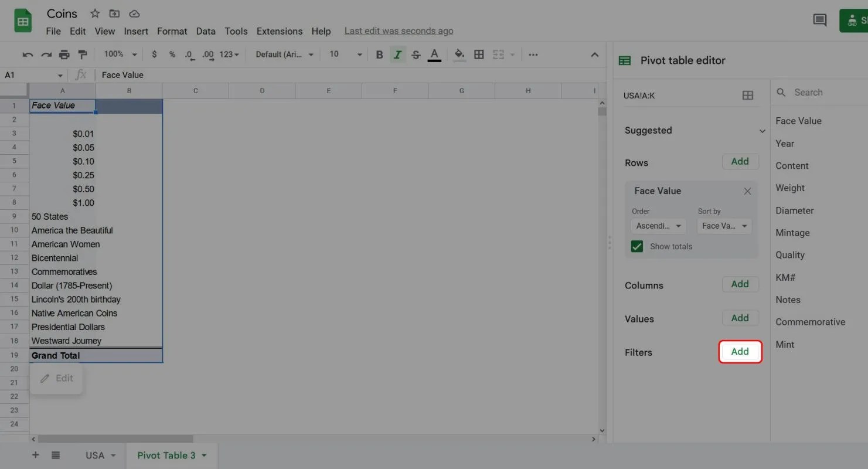Click the data range grid icon in Pivot editor
This screenshot has height=469, width=868.
tap(747, 95)
